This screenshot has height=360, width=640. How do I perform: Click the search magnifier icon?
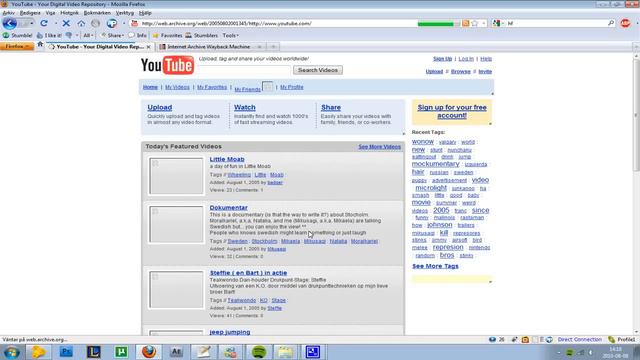coord(611,23)
